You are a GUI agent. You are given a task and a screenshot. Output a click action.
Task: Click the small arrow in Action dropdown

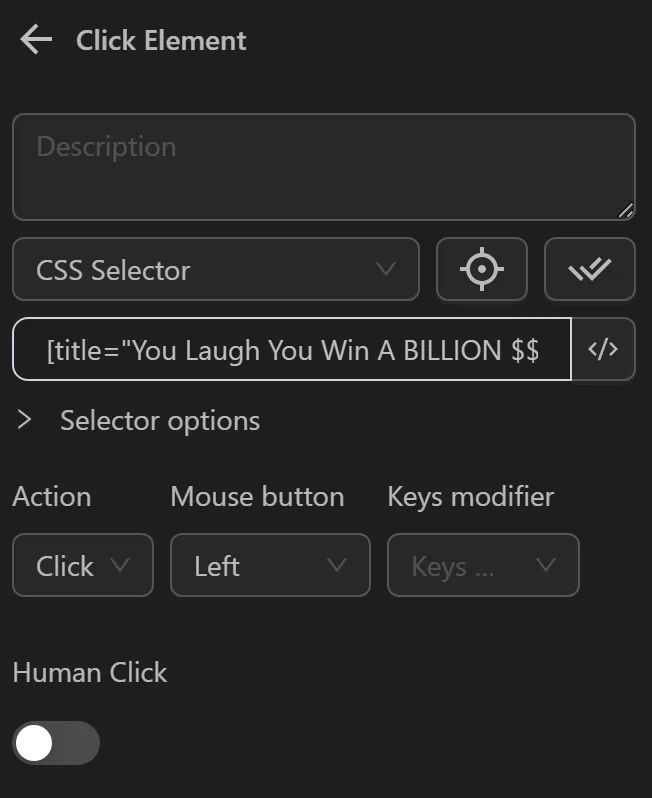click(121, 565)
